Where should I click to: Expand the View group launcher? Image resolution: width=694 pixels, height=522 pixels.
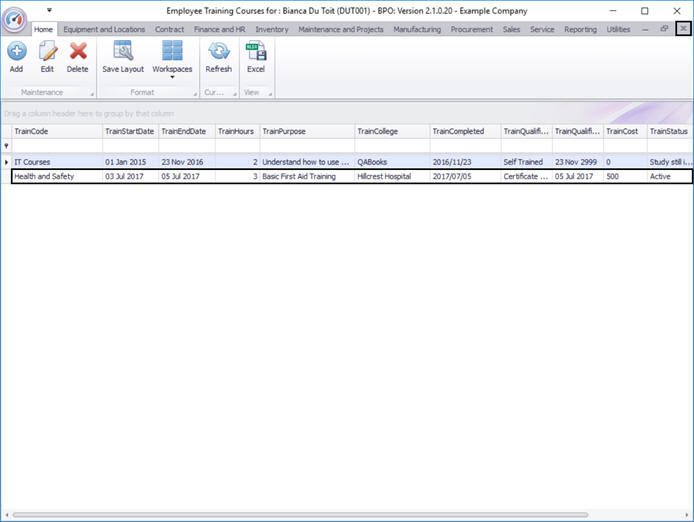(270, 94)
